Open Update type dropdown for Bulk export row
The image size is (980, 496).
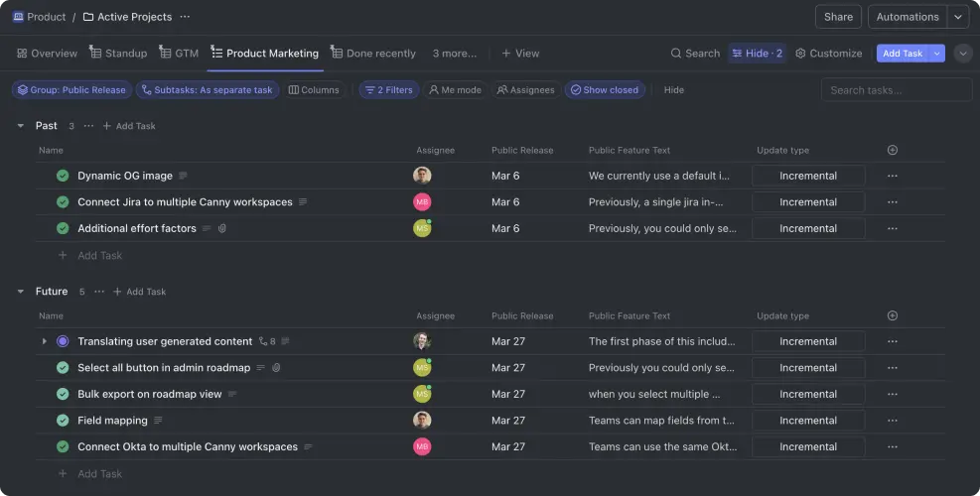click(808, 394)
